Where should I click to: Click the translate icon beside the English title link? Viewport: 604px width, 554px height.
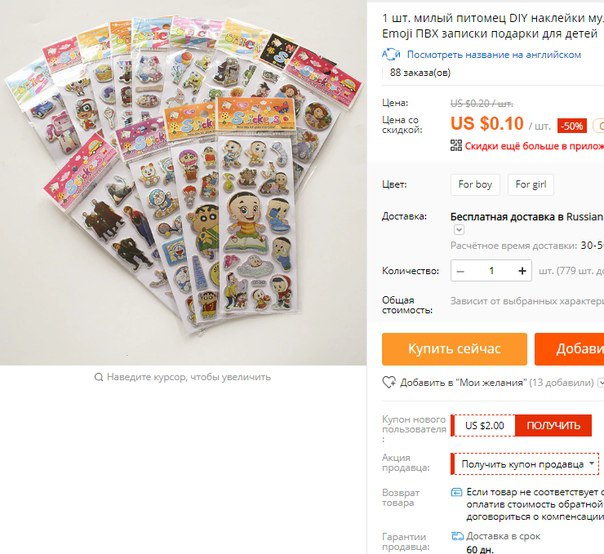[391, 55]
